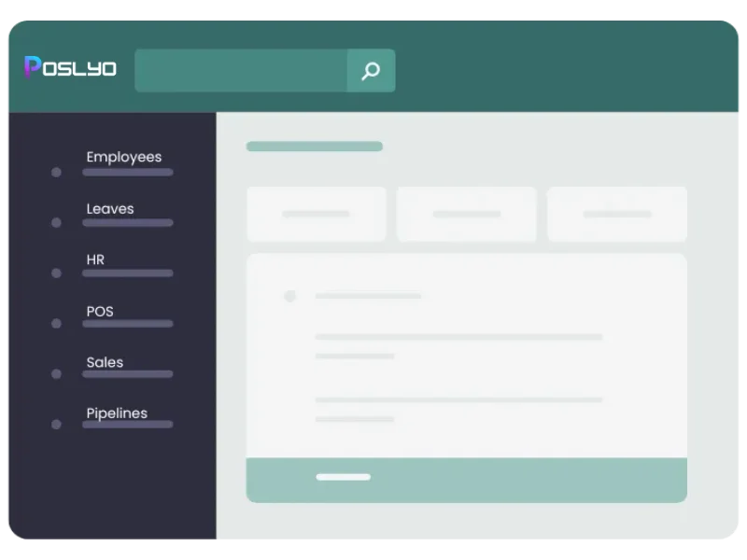Go to Leaves in the sidebar
The width and height of the screenshot is (747, 560).
(x=110, y=209)
